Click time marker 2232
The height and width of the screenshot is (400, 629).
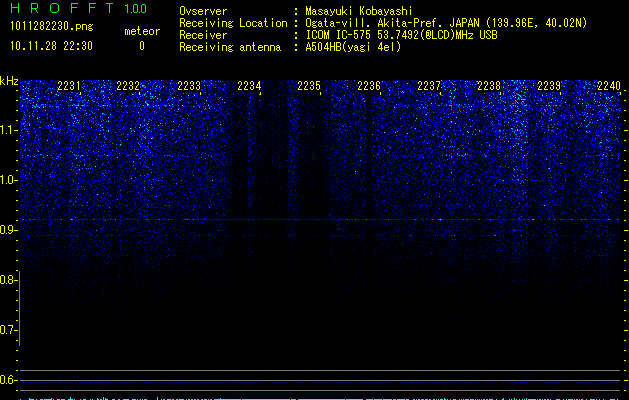[x=128, y=86]
